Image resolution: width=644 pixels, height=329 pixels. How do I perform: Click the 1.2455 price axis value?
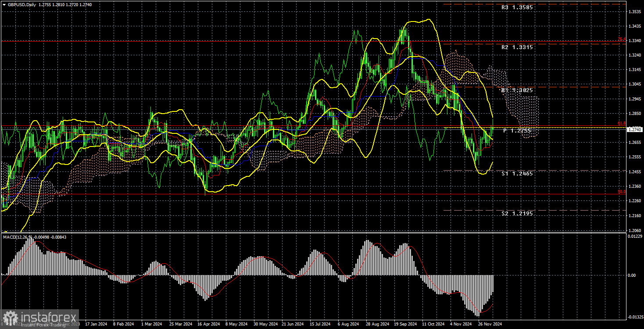634,172
